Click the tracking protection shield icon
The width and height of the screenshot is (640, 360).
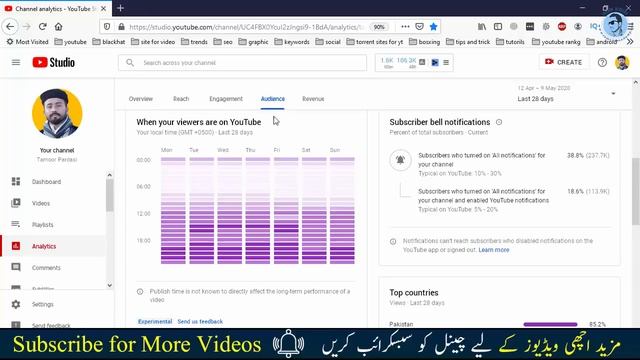(x=107, y=27)
